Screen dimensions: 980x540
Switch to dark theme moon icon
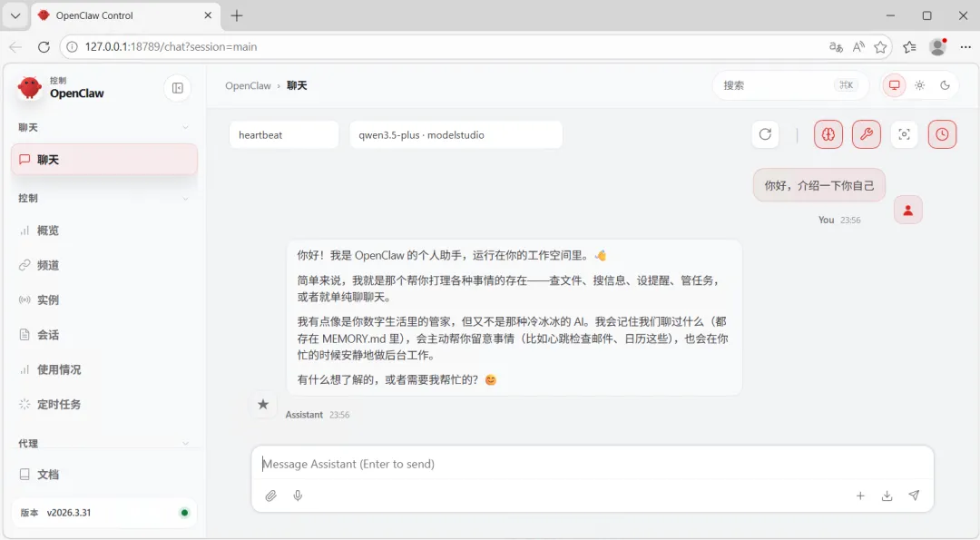coord(945,85)
